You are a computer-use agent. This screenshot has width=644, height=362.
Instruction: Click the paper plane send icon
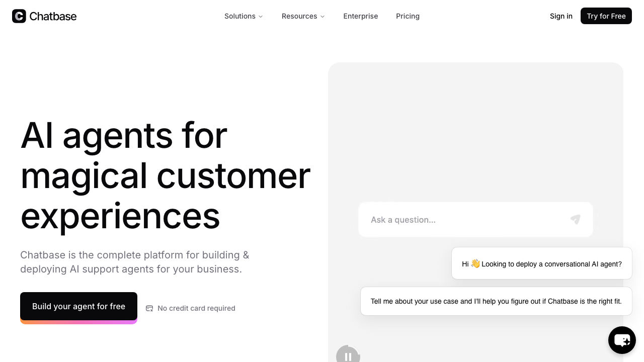click(575, 220)
